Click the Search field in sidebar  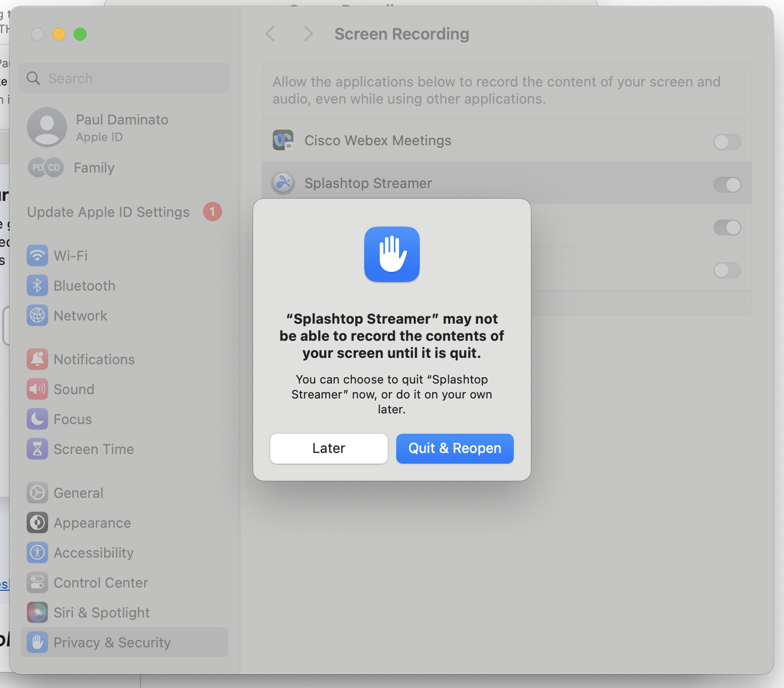[x=124, y=79]
